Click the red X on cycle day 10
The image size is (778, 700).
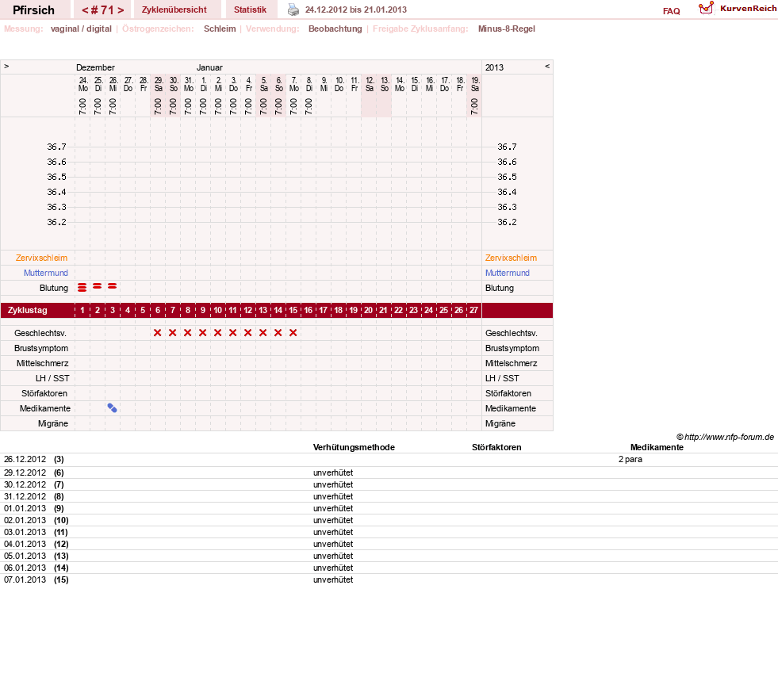[x=218, y=333]
